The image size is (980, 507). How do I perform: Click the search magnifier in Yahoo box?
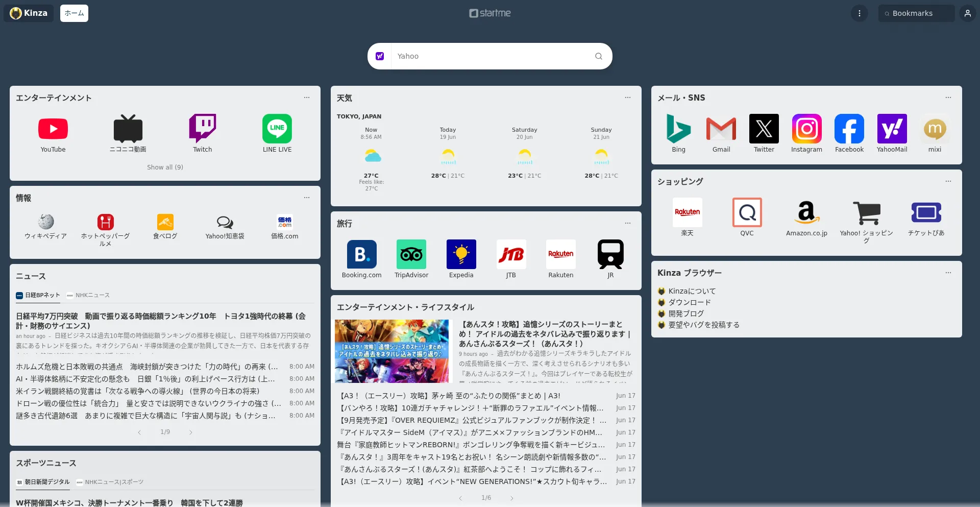tap(599, 56)
